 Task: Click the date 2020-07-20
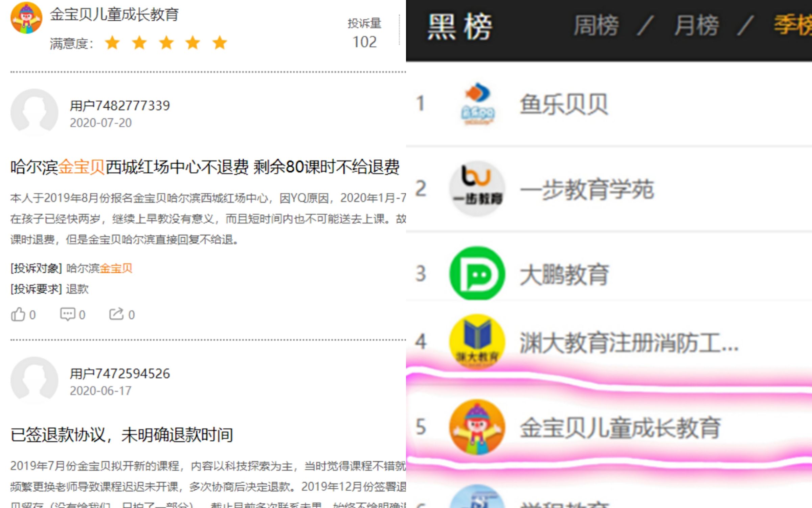pyautogui.click(x=100, y=123)
